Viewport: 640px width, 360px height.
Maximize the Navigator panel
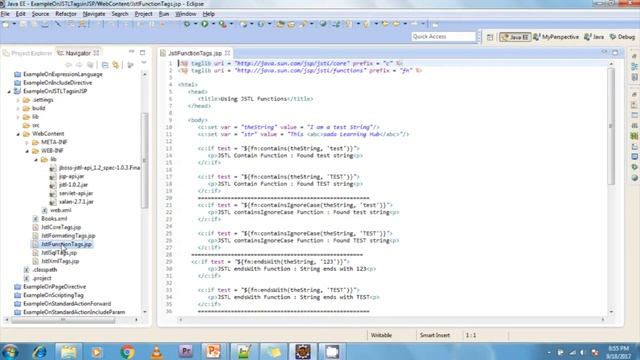[142, 52]
